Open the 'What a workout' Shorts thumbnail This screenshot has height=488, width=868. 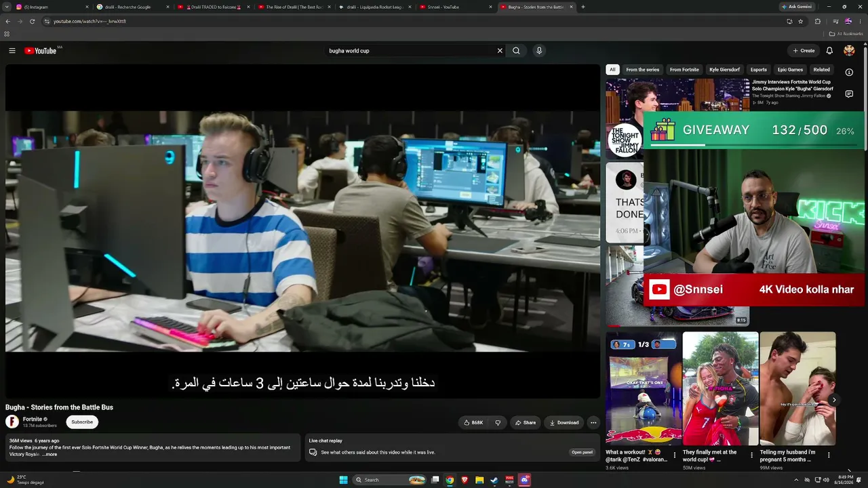coord(644,388)
